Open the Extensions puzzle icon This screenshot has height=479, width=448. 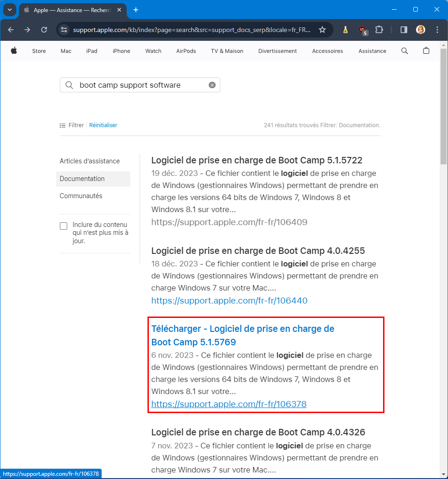tap(379, 30)
